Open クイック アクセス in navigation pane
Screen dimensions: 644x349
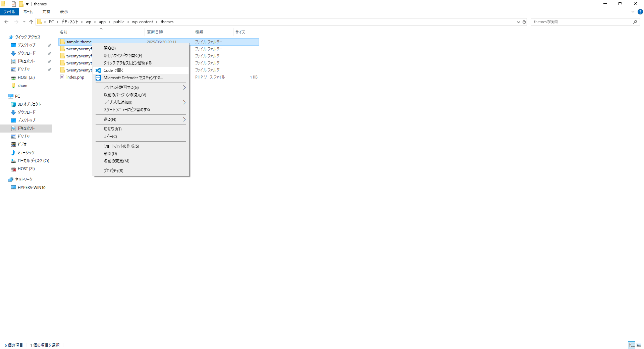tap(28, 37)
